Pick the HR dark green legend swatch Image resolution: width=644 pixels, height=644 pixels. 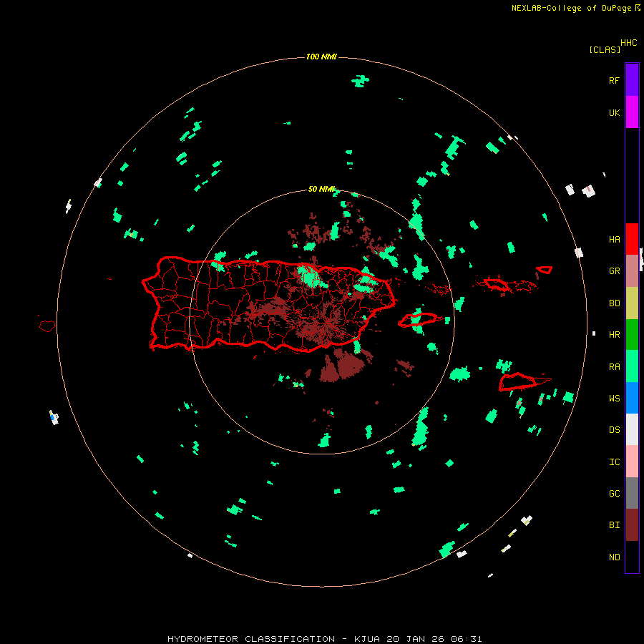click(x=632, y=334)
